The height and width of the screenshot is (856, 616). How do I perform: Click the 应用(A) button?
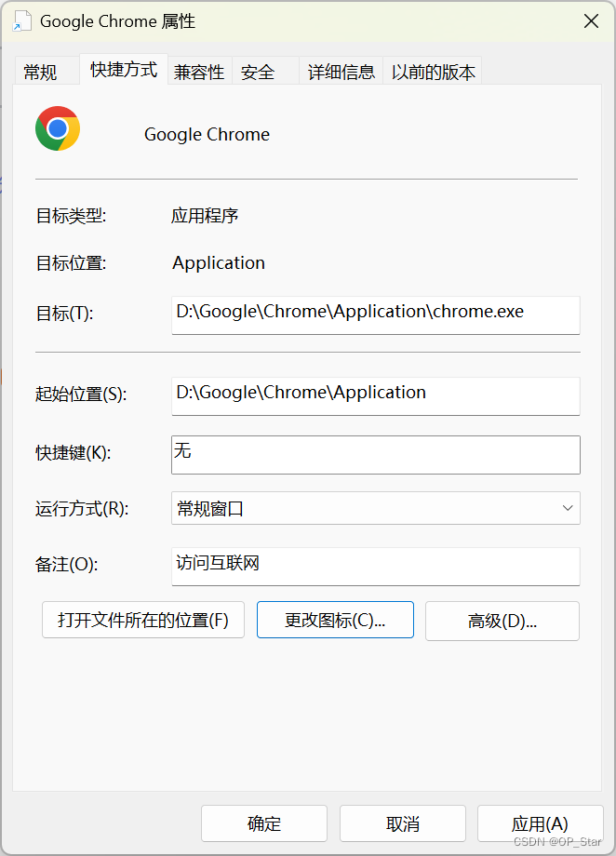point(540,823)
